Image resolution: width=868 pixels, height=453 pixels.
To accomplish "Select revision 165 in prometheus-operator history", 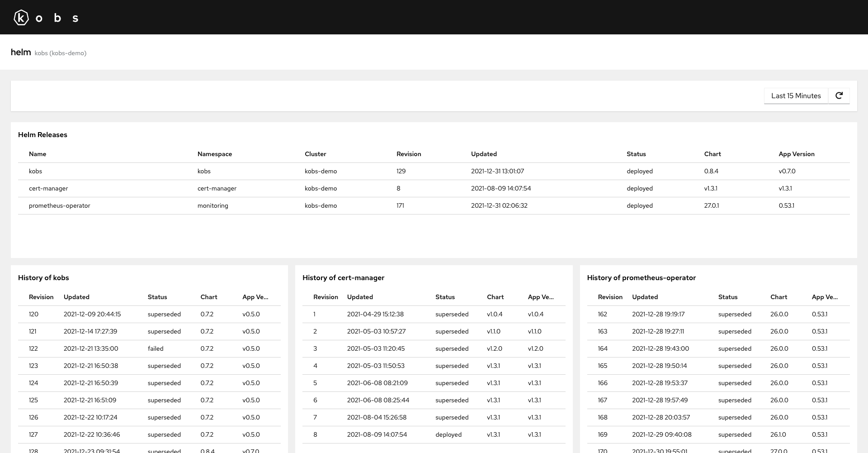I will pos(602,366).
